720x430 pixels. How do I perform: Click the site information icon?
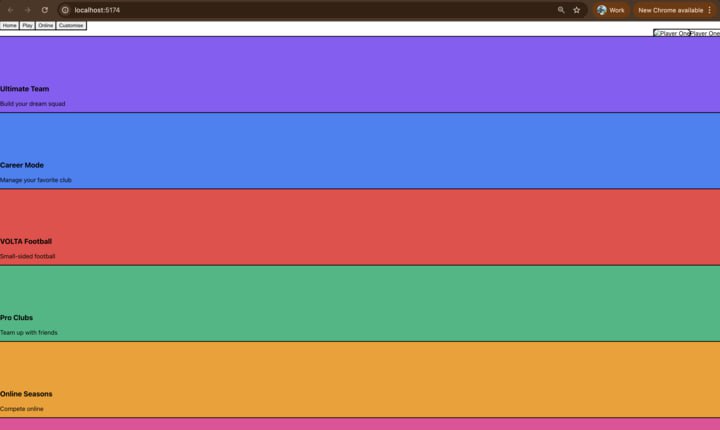[65, 10]
